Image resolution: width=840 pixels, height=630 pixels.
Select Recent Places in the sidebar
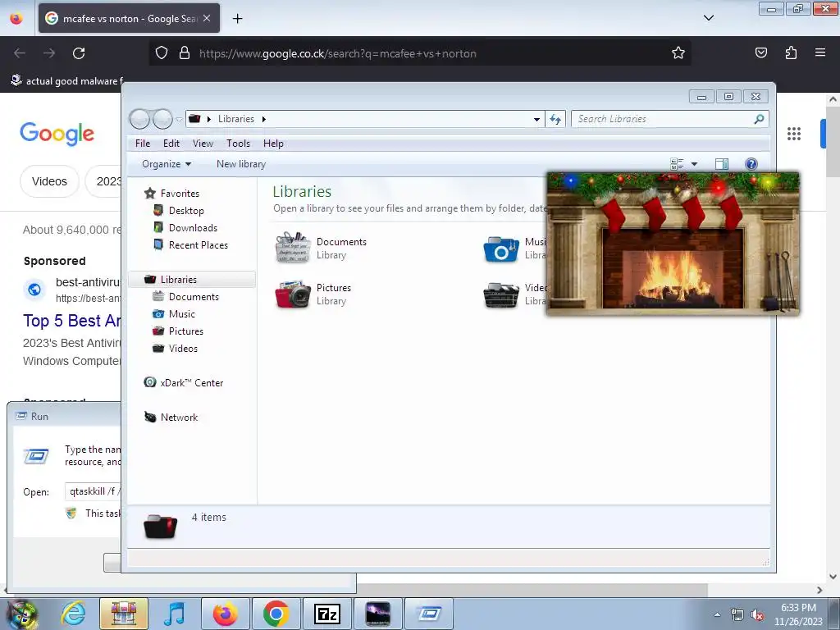199,244
